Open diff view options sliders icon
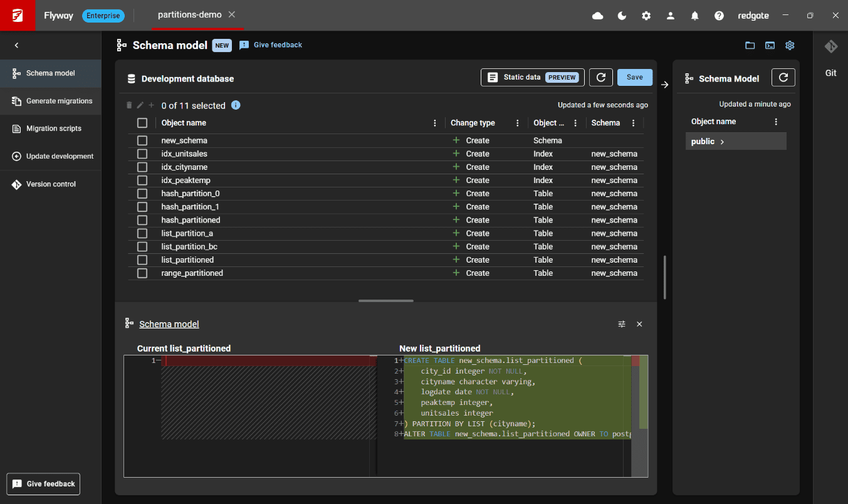Viewport: 848px width, 504px height. click(x=622, y=324)
